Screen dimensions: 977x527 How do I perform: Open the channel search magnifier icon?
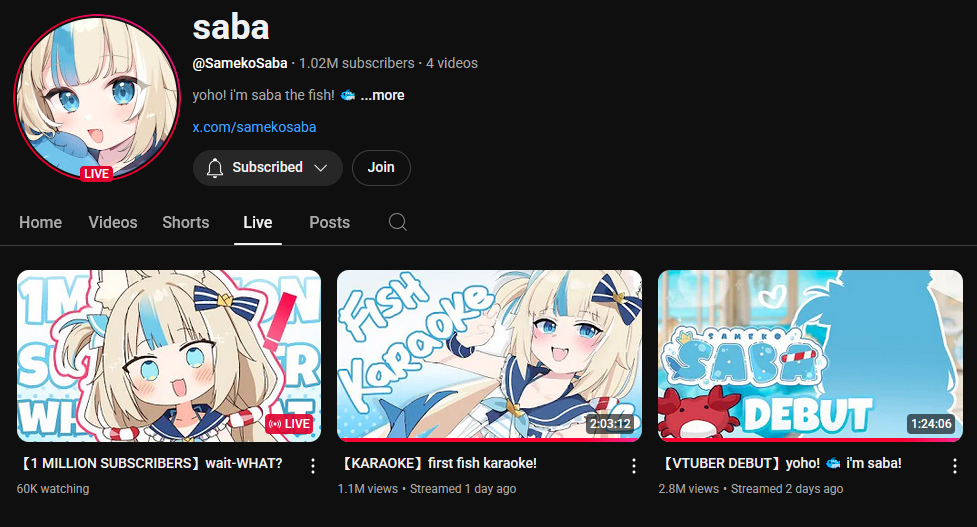click(x=398, y=222)
